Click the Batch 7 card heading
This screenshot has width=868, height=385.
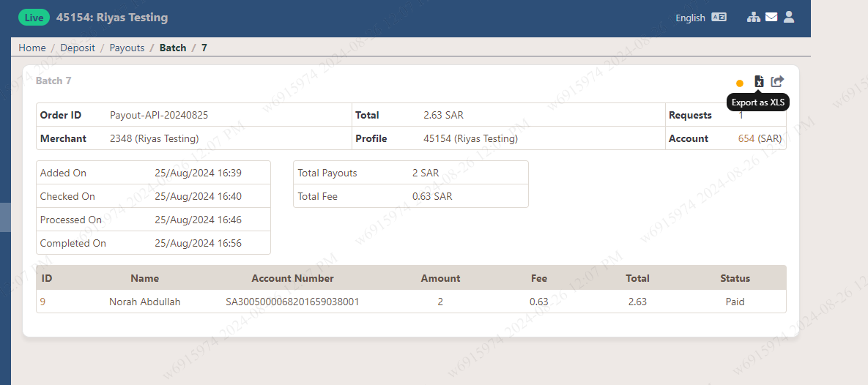(53, 81)
